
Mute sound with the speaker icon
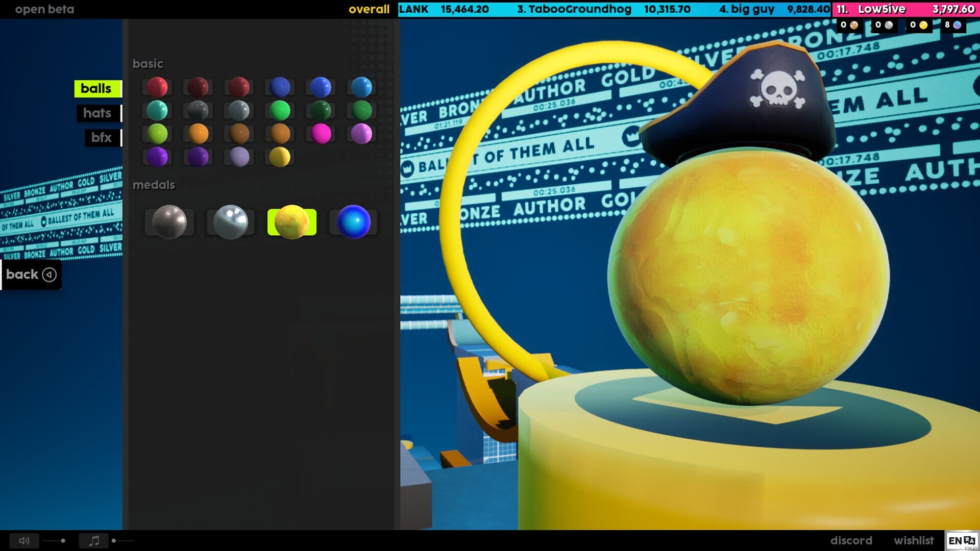pyautogui.click(x=24, y=541)
